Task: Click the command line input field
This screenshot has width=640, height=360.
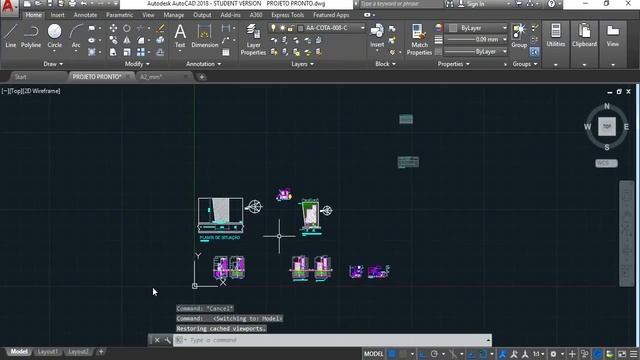Action: pos(333,340)
